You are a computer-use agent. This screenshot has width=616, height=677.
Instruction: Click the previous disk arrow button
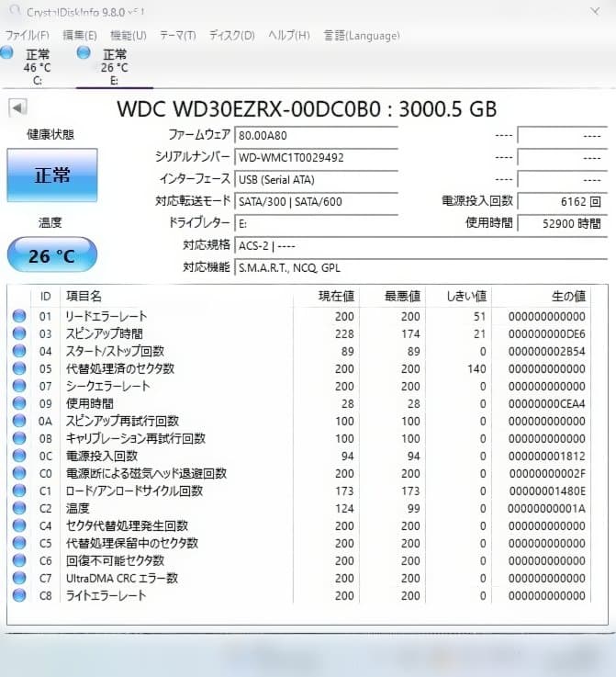(x=17, y=108)
